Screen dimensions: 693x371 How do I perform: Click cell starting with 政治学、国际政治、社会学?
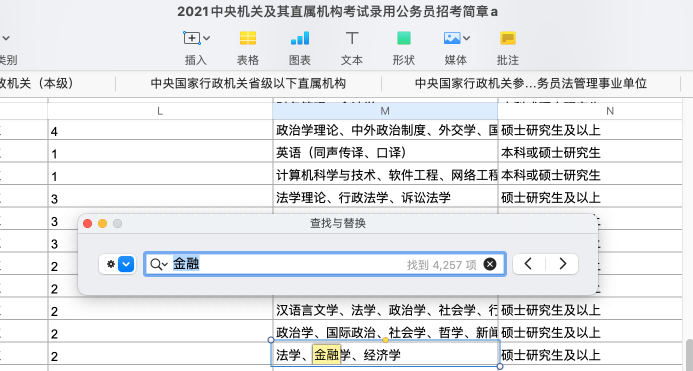coord(385,333)
